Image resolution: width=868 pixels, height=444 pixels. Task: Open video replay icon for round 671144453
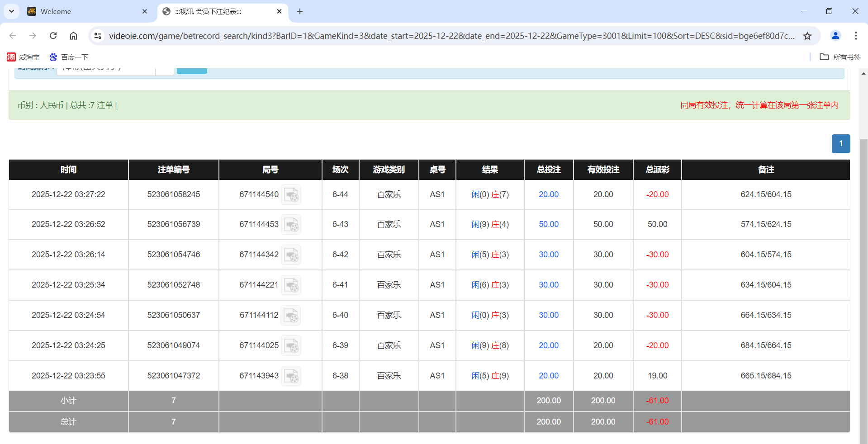291,225
